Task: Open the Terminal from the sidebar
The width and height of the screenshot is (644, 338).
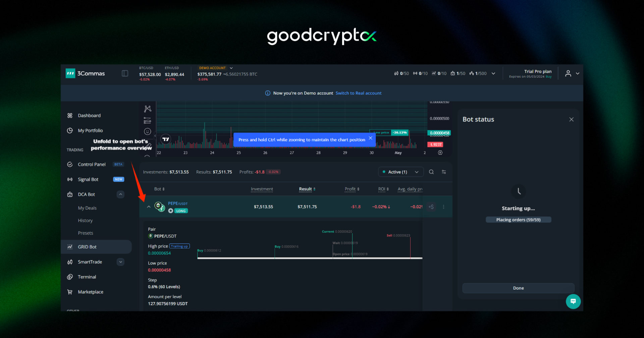Action: click(88, 277)
